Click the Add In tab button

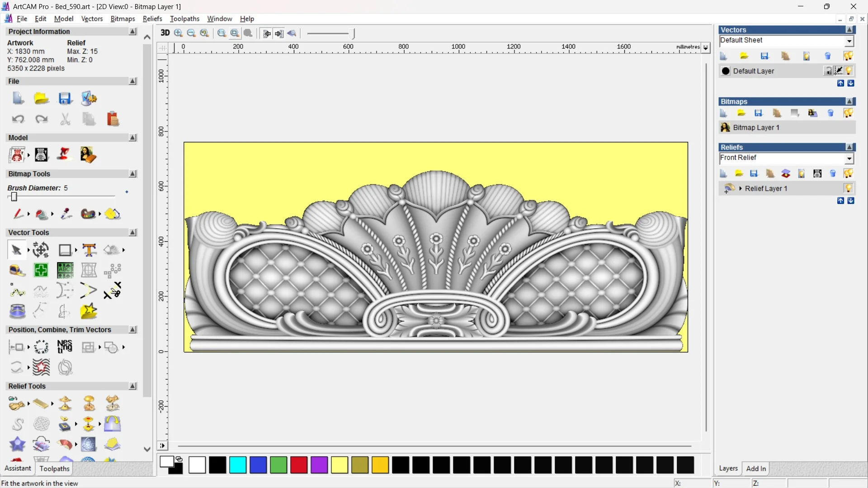pos(756,469)
